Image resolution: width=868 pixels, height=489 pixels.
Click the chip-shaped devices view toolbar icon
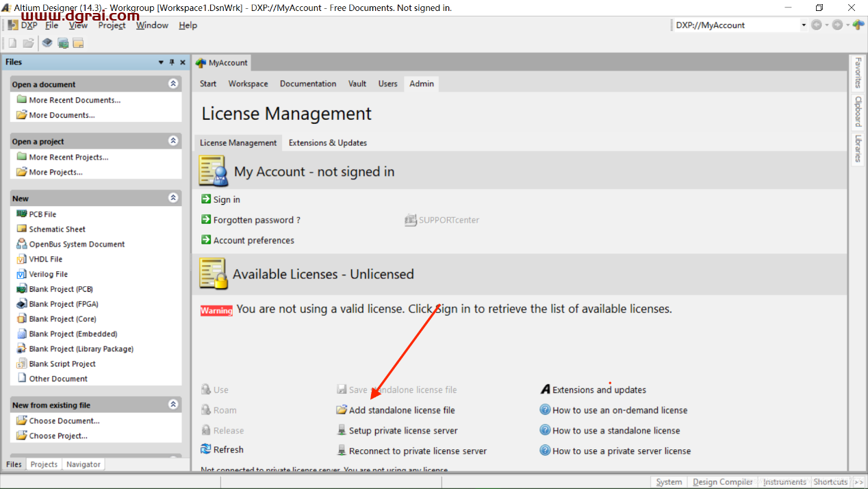click(x=47, y=43)
